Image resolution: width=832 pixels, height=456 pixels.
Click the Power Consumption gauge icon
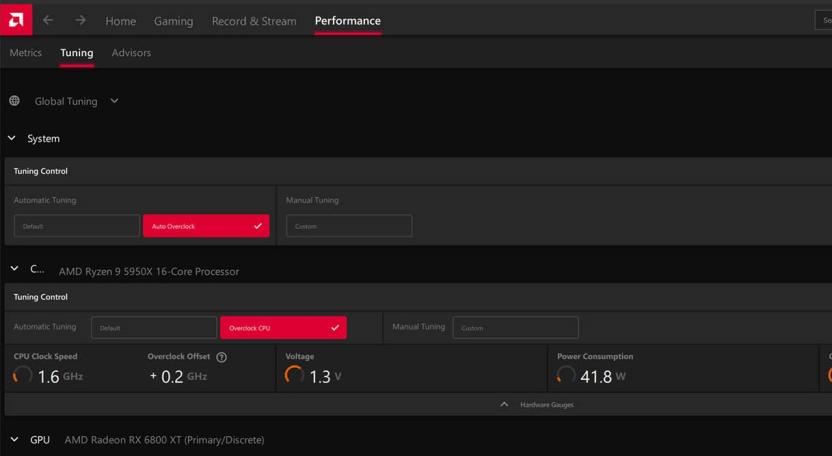[566, 375]
